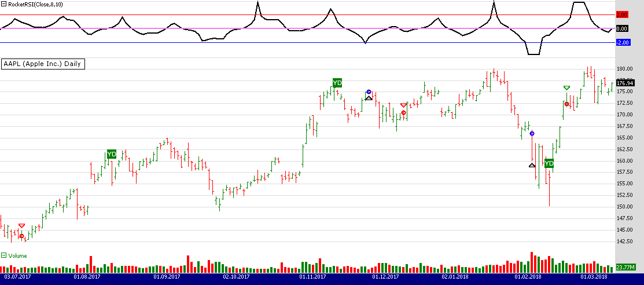Click the blue circle marker in late November
The width and height of the screenshot is (644, 285).
[x=369, y=92]
